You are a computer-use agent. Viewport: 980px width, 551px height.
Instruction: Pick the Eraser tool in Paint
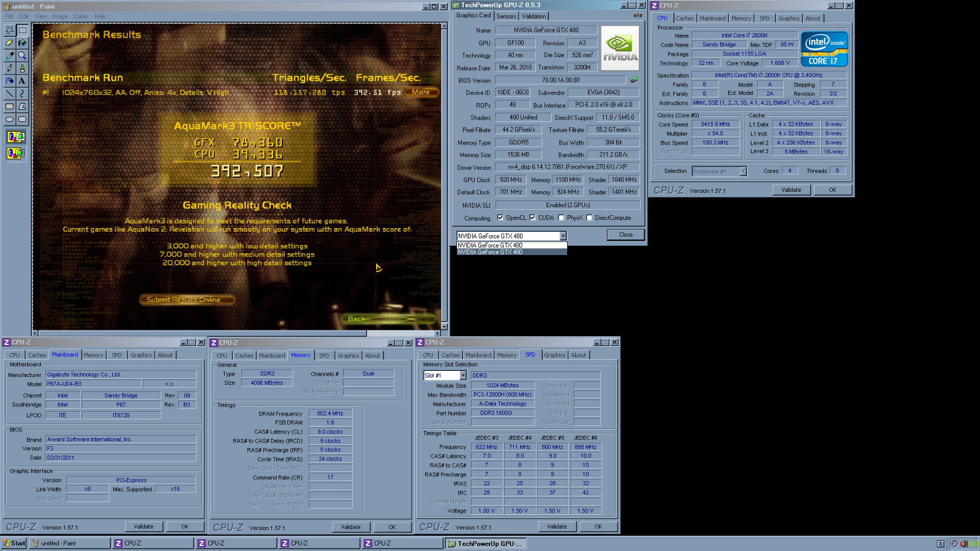10,43
